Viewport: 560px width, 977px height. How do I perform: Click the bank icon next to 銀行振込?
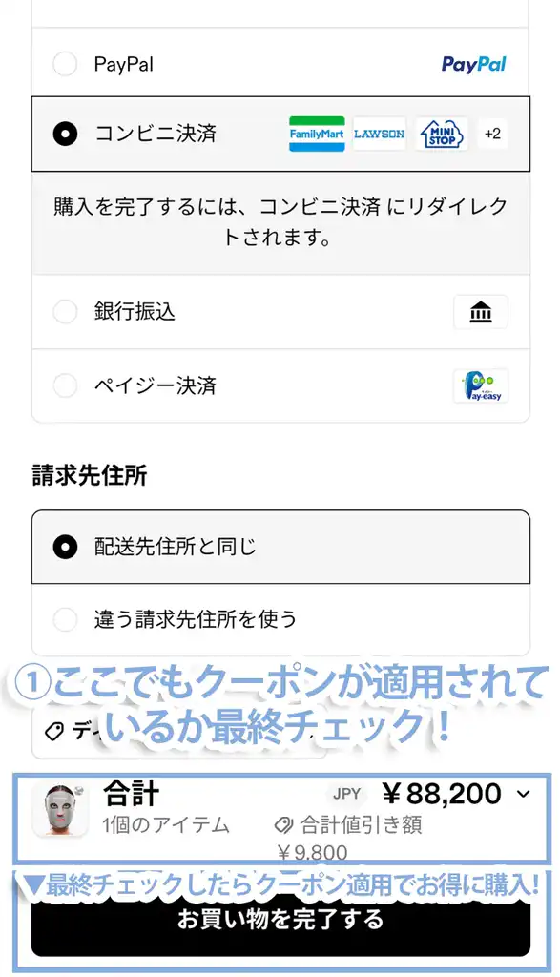pos(481,311)
